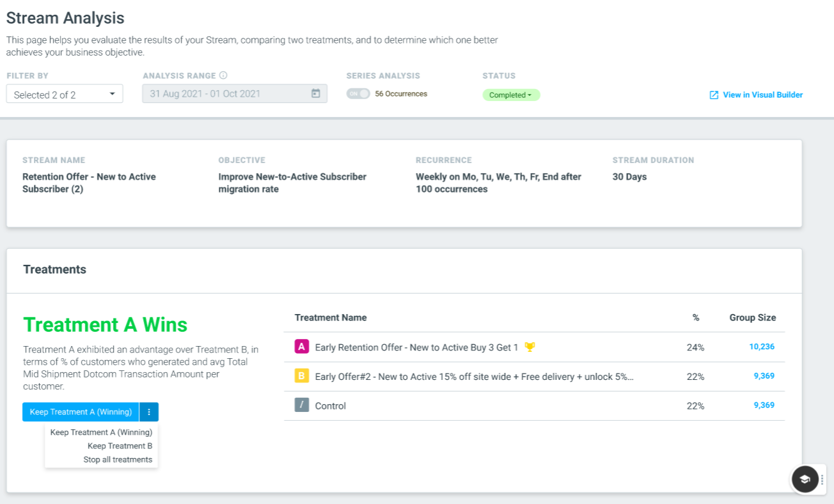Screen dimensions: 834x504
Task: Click the trophy icon beside Treatment A
Action: [x=530, y=347]
